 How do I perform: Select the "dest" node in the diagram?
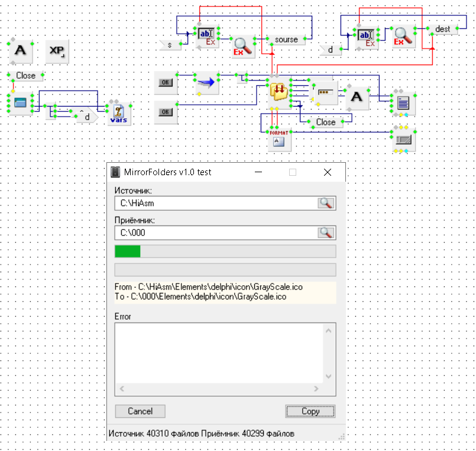(442, 28)
